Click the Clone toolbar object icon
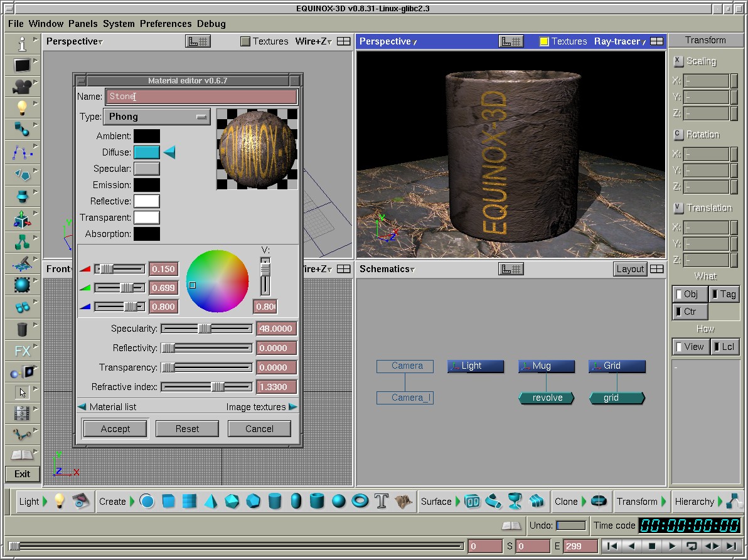The width and height of the screenshot is (748, 560). point(598,501)
